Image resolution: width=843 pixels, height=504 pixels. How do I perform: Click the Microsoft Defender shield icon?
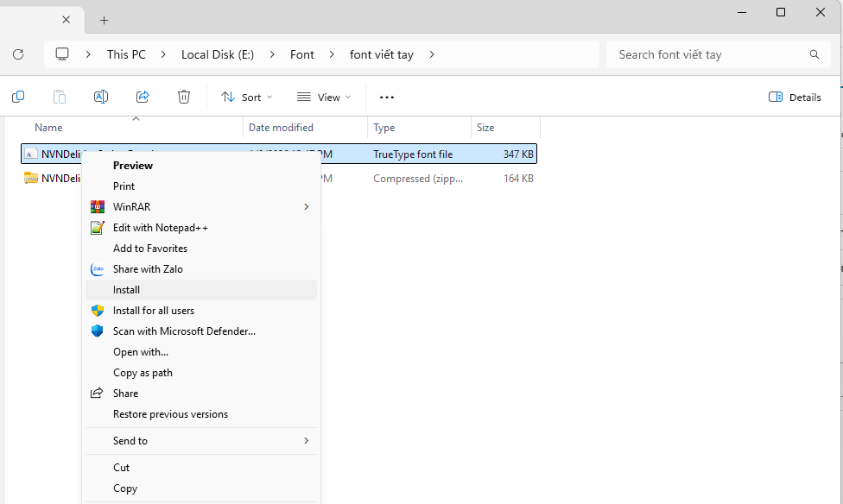[98, 331]
